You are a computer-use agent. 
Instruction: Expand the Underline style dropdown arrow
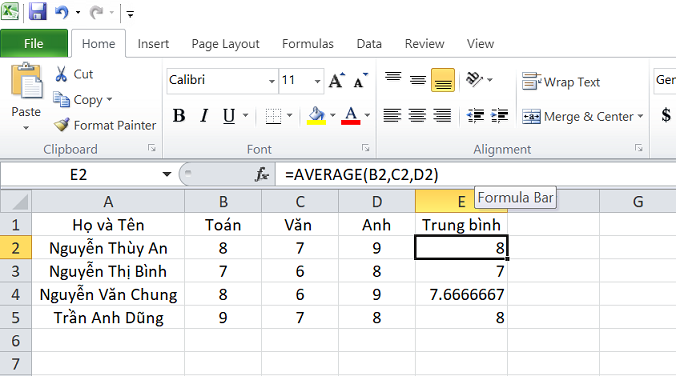245,115
